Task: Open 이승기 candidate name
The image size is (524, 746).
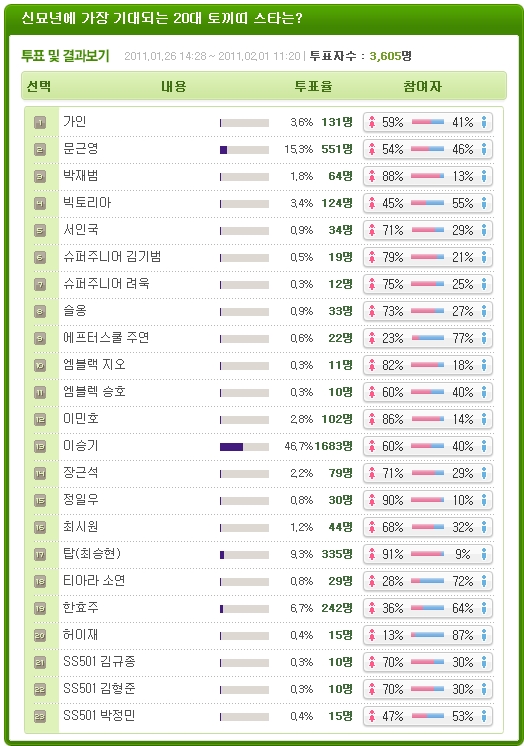Action: [81, 446]
